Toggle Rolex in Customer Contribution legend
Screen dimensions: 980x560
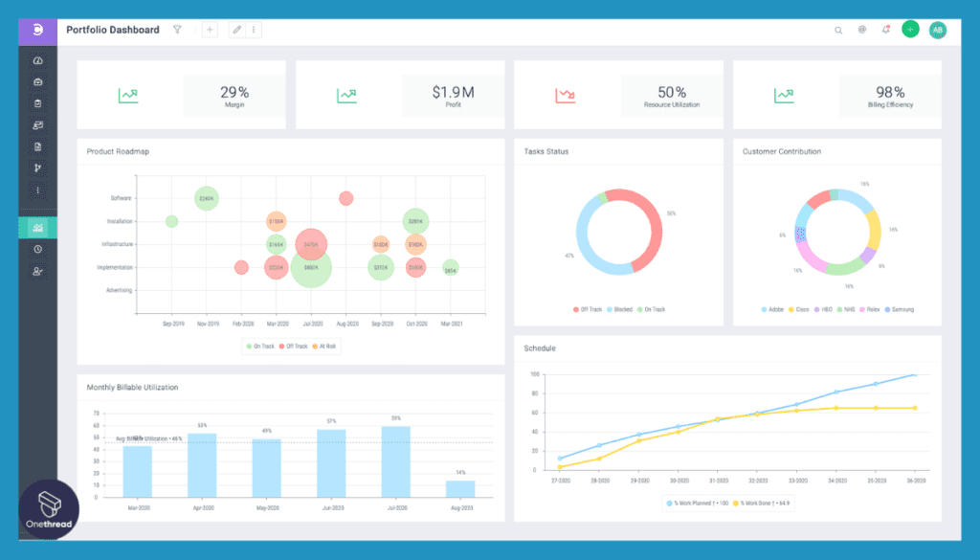pos(869,309)
